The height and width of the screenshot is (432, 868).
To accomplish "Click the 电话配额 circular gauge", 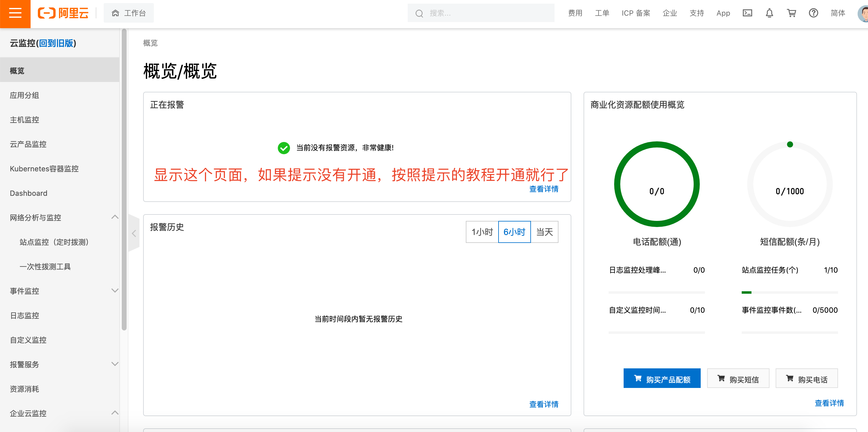I will point(657,184).
